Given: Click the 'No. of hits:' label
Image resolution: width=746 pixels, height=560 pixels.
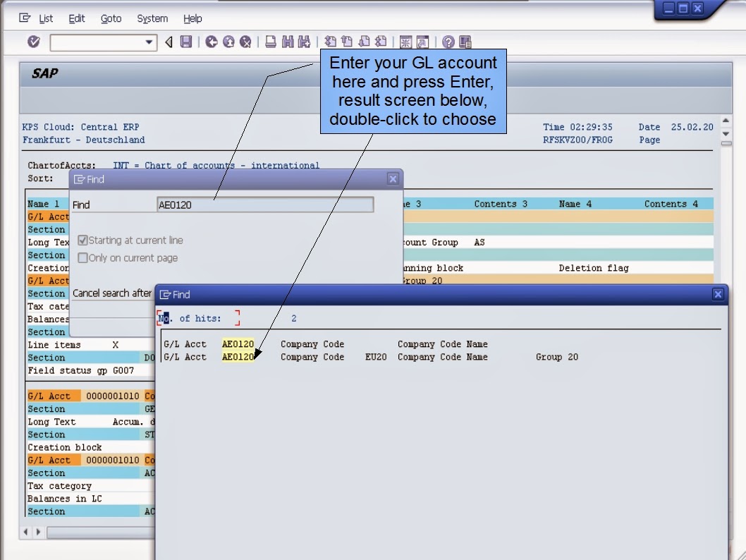Looking at the screenshot, I should tap(190, 318).
